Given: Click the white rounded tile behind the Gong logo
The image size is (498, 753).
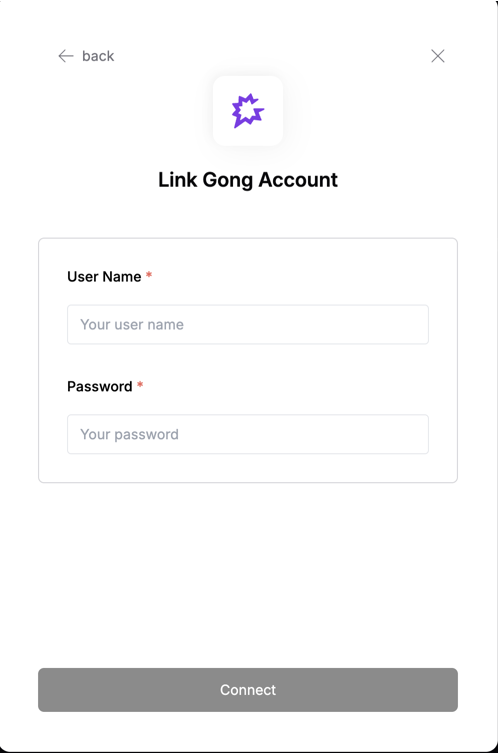Looking at the screenshot, I should point(248,111).
